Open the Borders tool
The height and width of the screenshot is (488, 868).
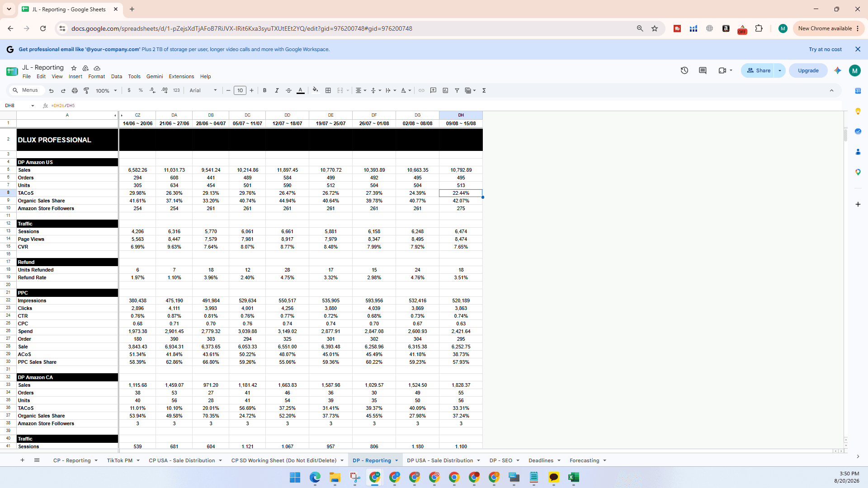coord(328,90)
